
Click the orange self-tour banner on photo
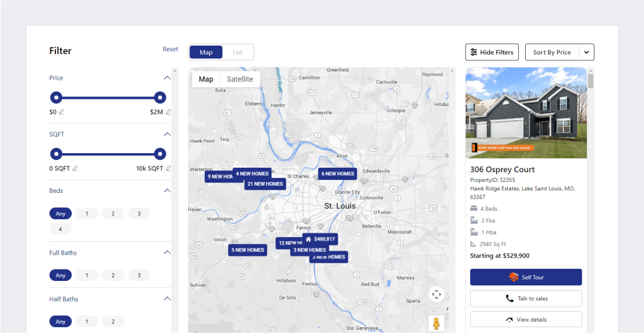(x=502, y=147)
